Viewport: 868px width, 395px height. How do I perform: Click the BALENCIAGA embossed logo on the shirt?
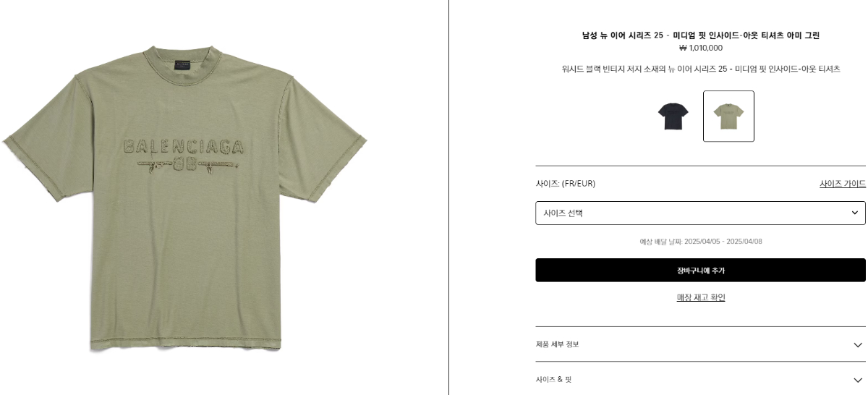[184, 147]
